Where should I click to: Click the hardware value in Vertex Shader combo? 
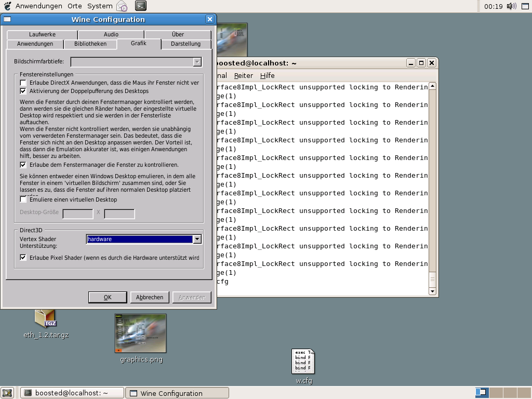(140, 239)
